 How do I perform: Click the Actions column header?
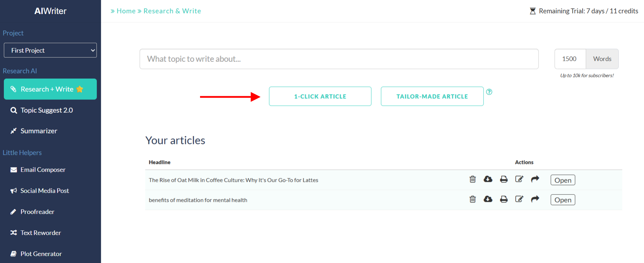click(524, 162)
